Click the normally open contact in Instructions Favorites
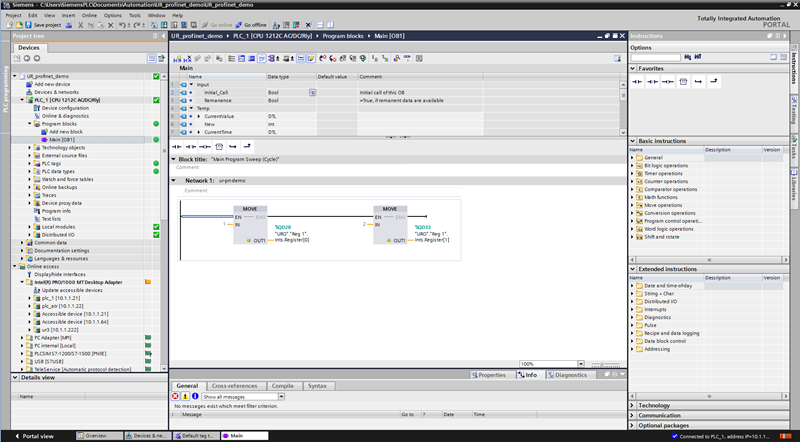The image size is (800, 442). click(x=637, y=81)
